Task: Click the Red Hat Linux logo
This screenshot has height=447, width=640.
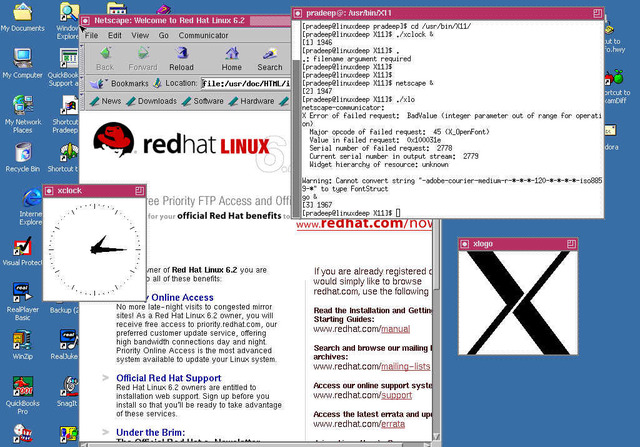Action: (x=182, y=141)
